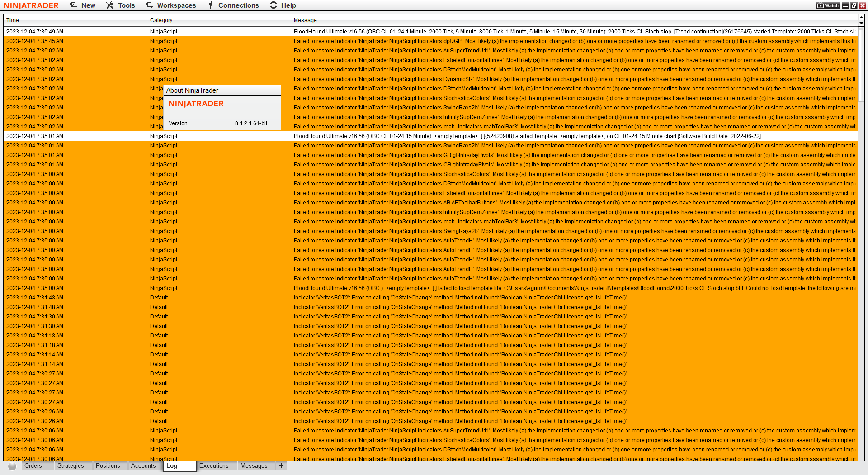Viewport: 868px width, 475px height.
Task: Select BloodHound empty template started message
Action: 575,136
